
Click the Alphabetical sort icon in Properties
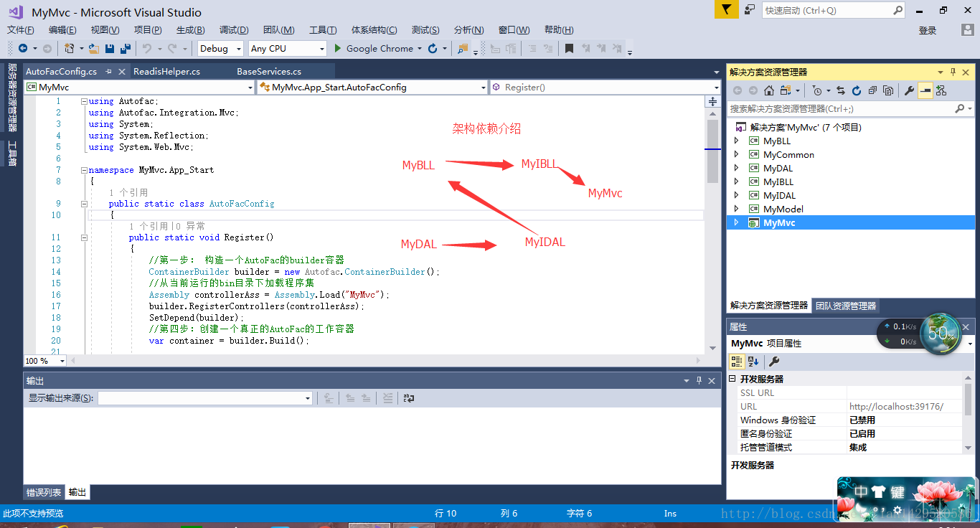tap(753, 362)
